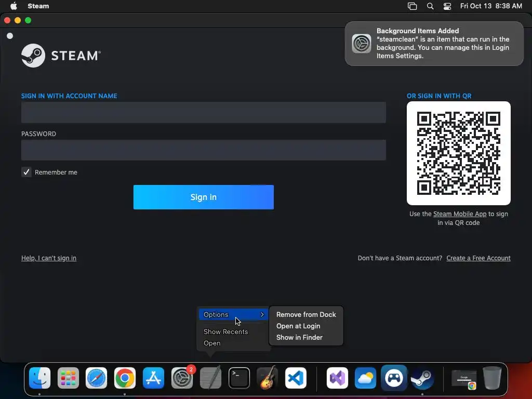The height and width of the screenshot is (399, 532).
Task: Click Create a Free Account link
Action: point(478,258)
